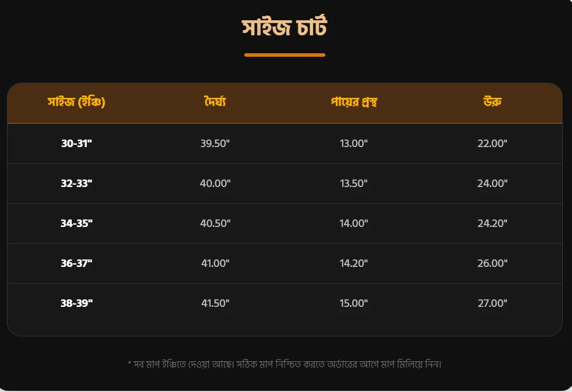
Task: Click the measurement footnote text below table
Action: 284,364
